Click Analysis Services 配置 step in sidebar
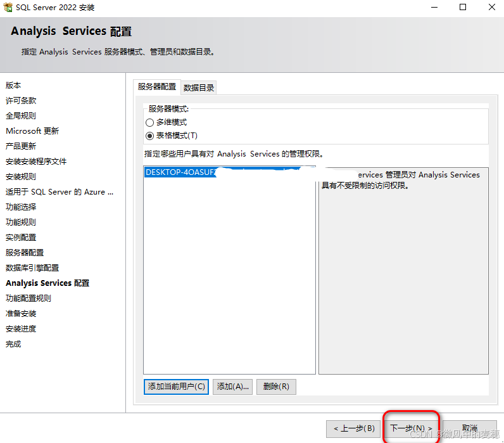 (47, 283)
